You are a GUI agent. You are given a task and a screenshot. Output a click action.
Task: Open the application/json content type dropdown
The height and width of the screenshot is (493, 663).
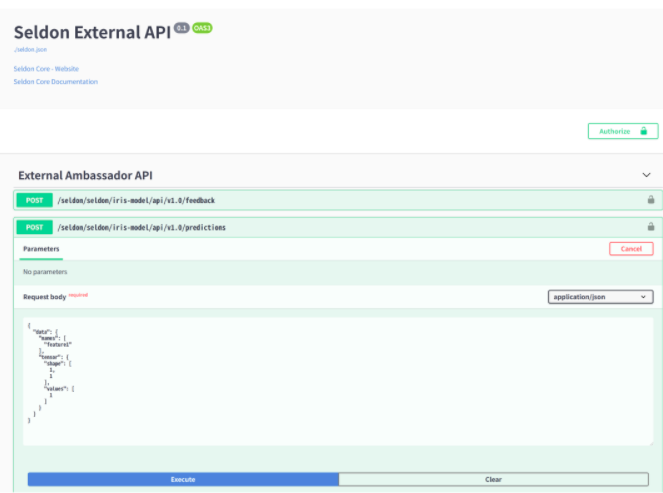pyautogui.click(x=600, y=297)
